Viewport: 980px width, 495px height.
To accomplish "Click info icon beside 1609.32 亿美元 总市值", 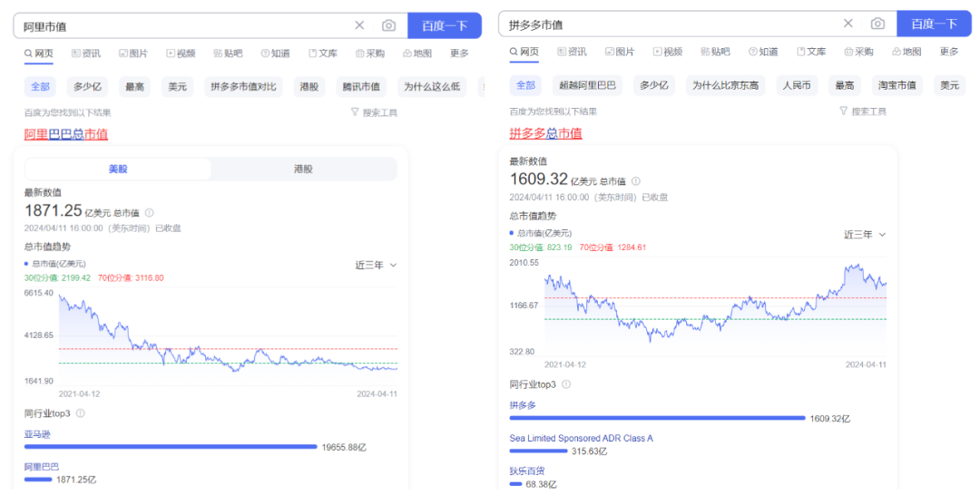I will coord(635,181).
